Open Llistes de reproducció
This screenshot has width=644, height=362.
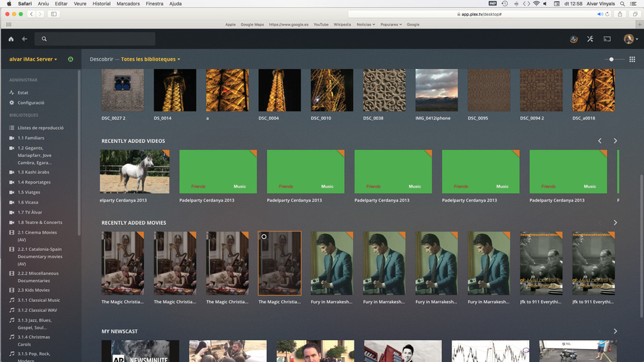40,128
